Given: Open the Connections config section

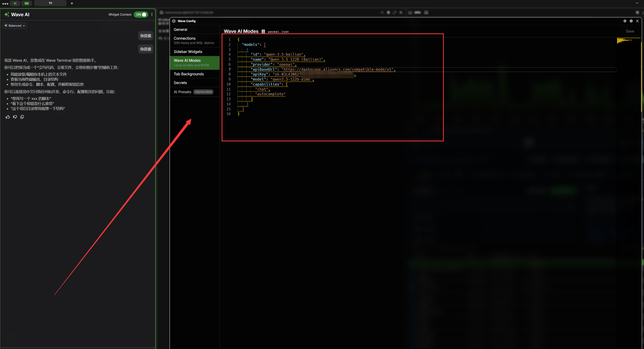Looking at the screenshot, I should coord(195,40).
